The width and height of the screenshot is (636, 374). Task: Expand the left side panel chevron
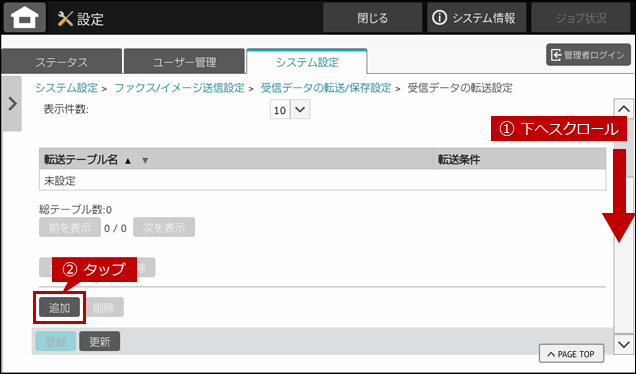click(x=12, y=104)
